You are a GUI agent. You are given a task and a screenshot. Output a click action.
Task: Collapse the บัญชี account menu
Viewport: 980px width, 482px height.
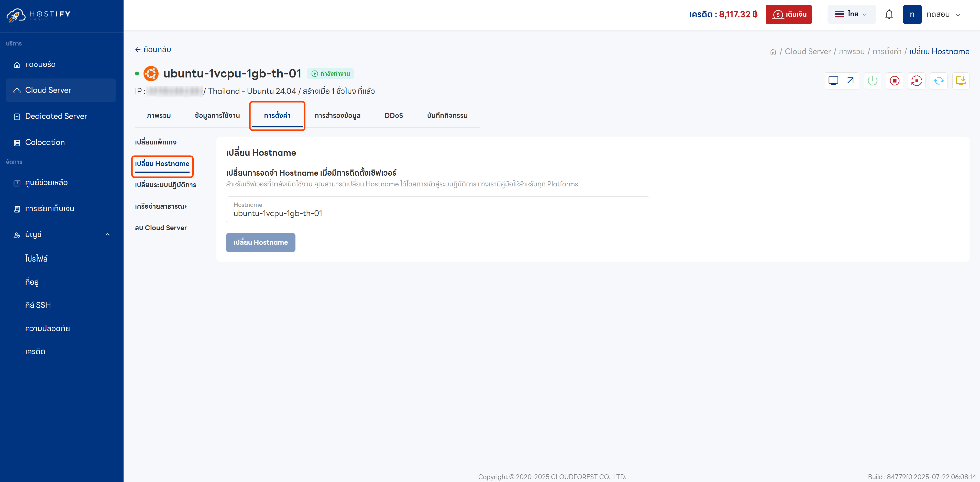[x=61, y=234]
